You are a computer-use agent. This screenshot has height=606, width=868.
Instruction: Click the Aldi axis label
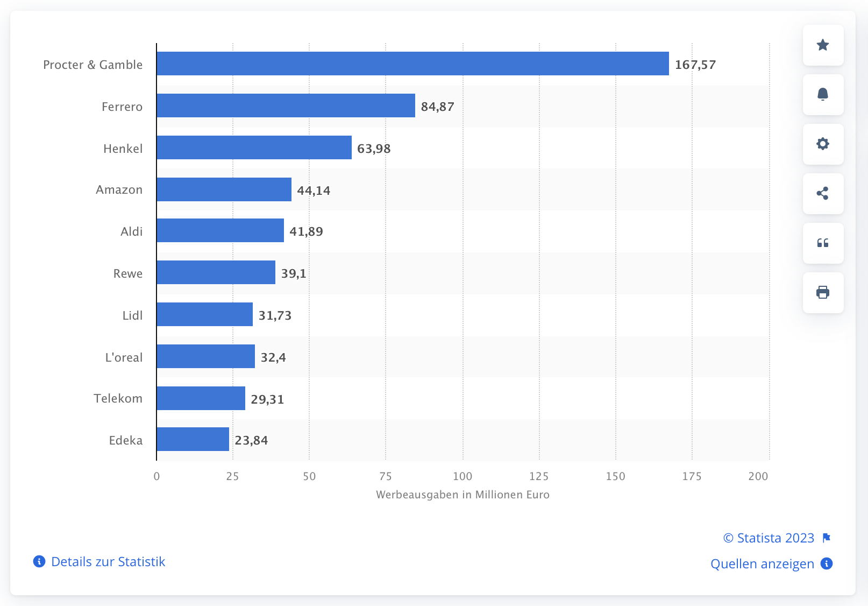132,231
